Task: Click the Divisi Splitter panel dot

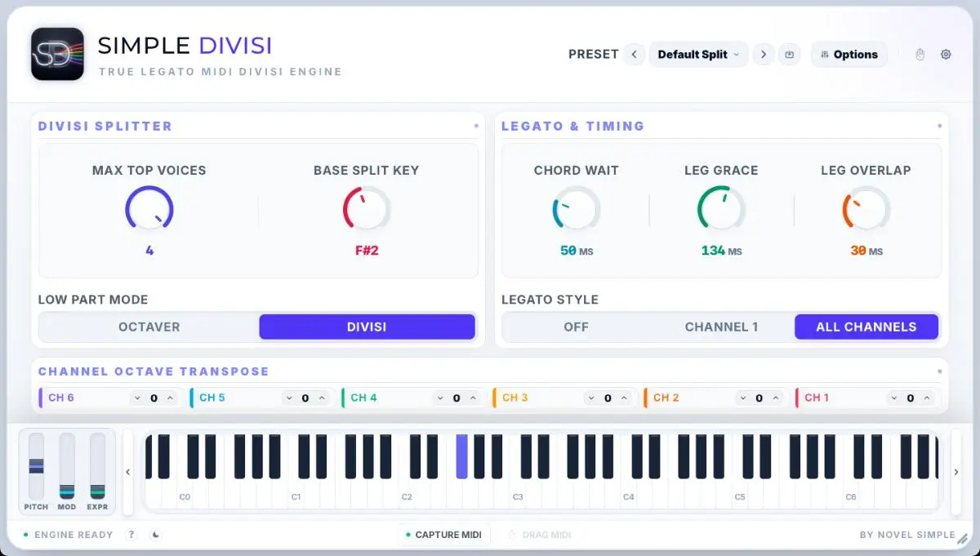Action: (x=476, y=127)
